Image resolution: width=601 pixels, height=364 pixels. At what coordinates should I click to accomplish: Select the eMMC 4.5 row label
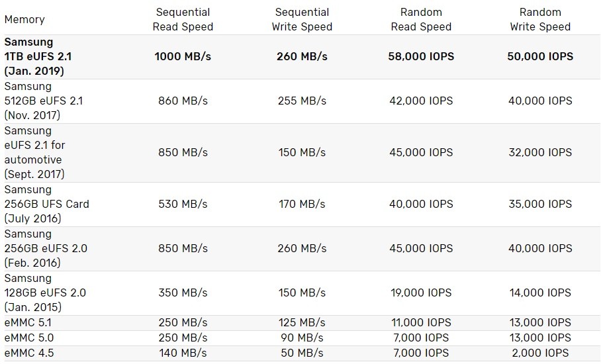pos(29,353)
